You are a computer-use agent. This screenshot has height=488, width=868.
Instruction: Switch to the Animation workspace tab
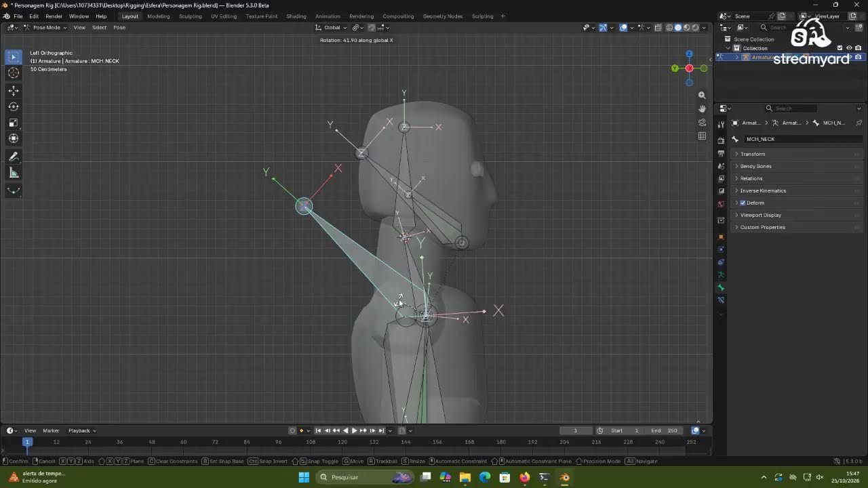[328, 16]
